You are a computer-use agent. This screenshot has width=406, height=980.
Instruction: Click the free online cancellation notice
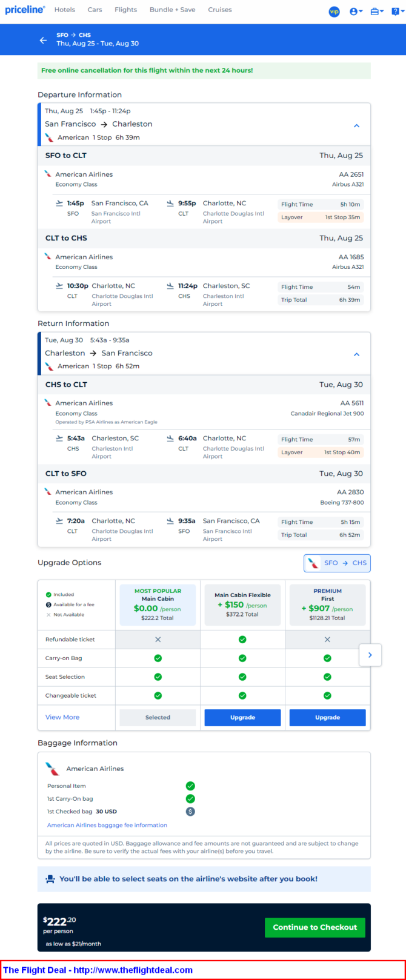pos(204,71)
